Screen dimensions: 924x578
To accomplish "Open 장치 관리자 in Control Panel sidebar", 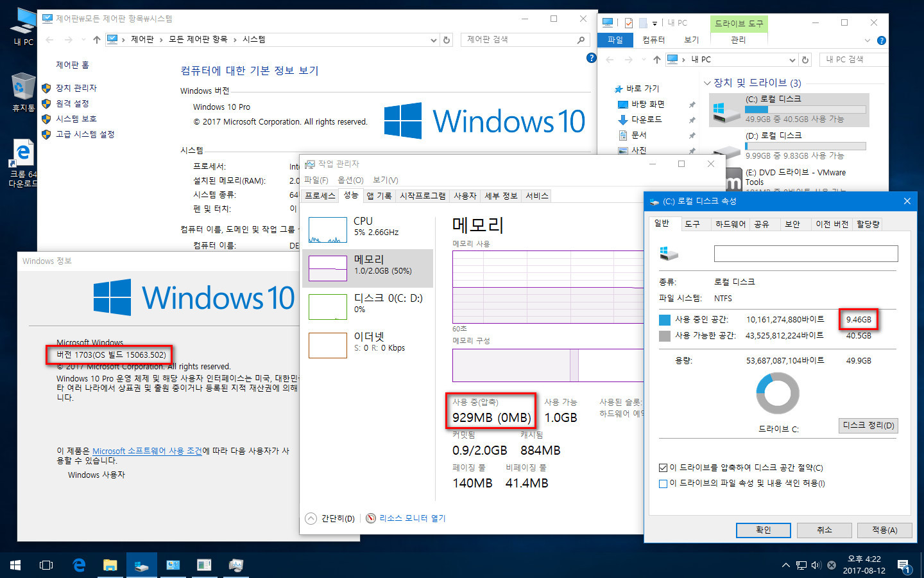I will click(x=76, y=88).
